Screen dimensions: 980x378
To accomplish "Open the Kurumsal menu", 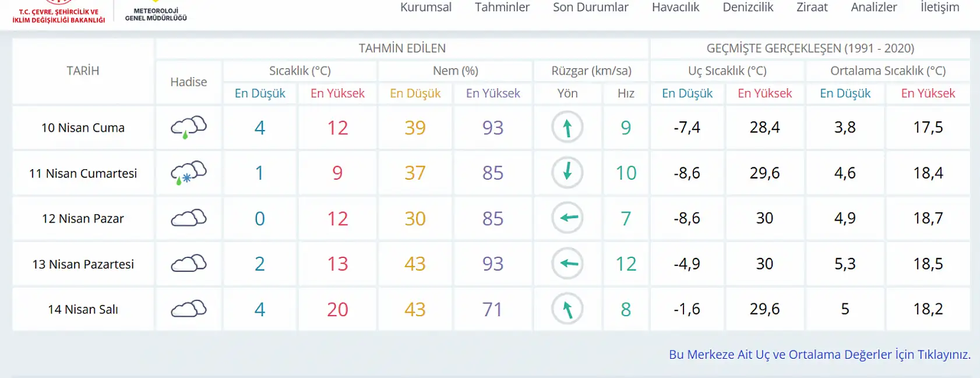I will 426,8.
